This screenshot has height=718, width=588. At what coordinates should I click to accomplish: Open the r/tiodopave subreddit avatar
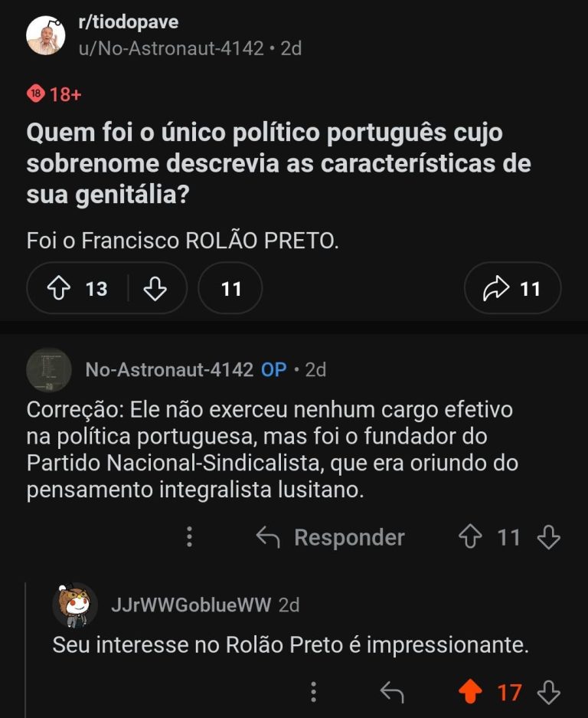(x=46, y=35)
